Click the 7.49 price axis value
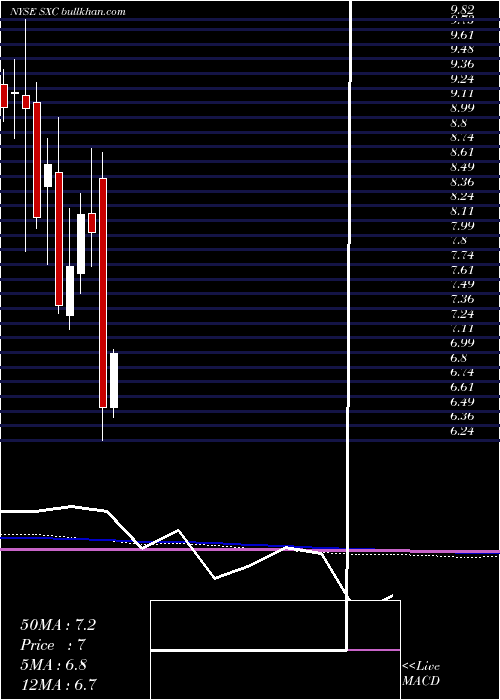Screen dimensions: 500x700 [x=462, y=284]
